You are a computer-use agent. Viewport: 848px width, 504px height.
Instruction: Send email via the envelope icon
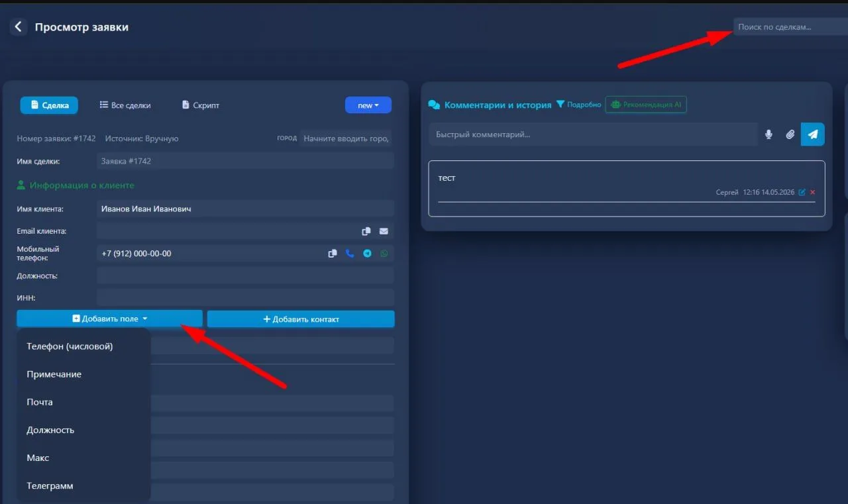click(384, 231)
